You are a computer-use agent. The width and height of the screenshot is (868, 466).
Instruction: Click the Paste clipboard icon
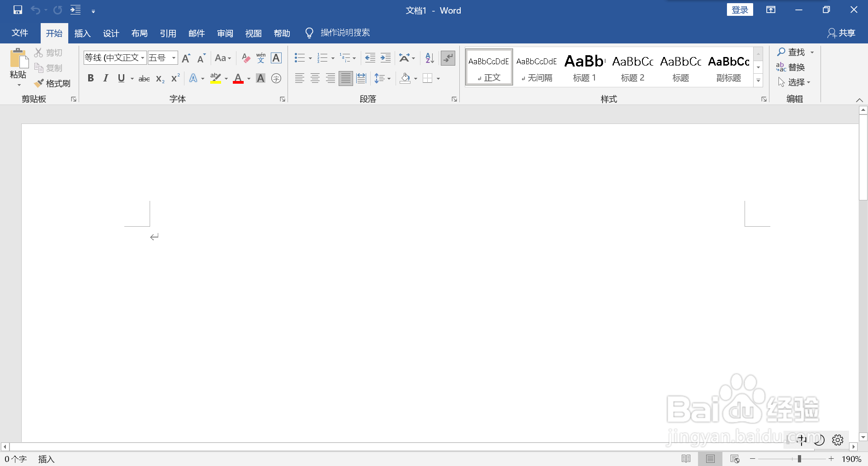(19, 59)
